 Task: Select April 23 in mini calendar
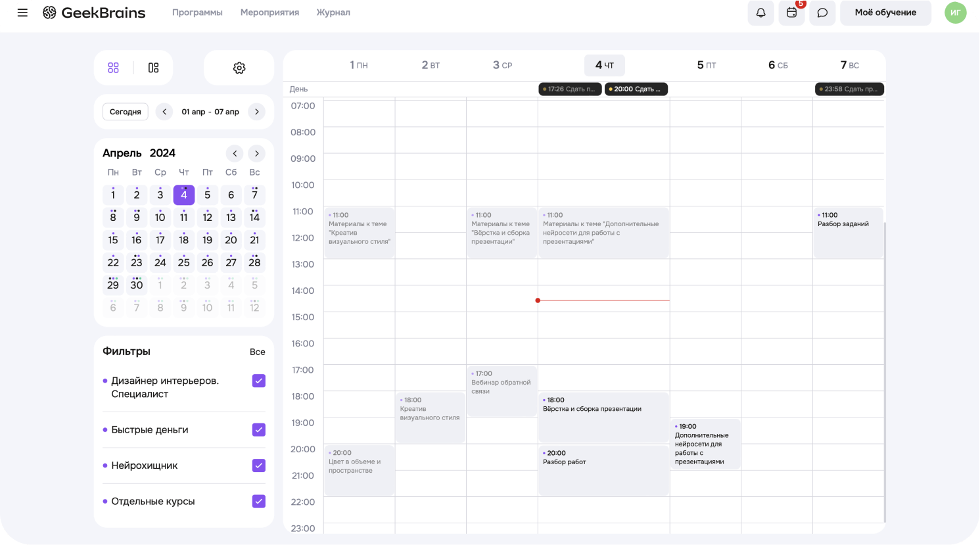tap(137, 262)
